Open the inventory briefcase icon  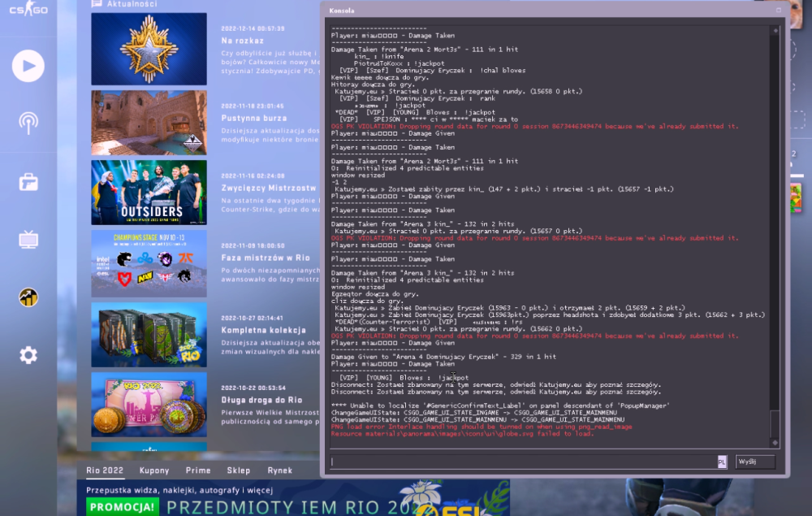click(x=28, y=182)
